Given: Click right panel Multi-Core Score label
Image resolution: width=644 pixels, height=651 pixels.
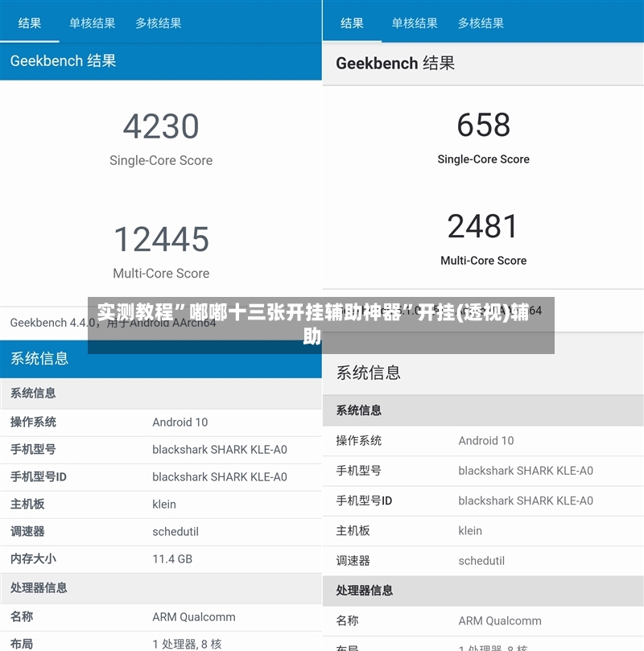Looking at the screenshot, I should pyautogui.click(x=484, y=261).
